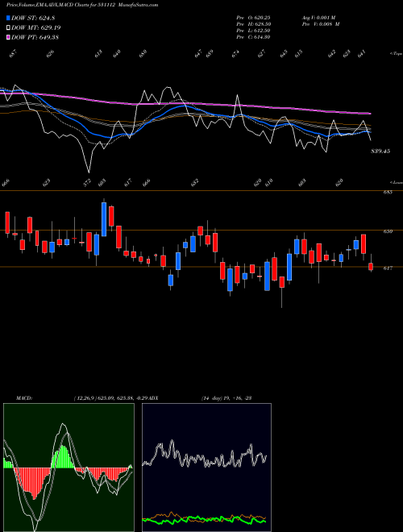The height and width of the screenshot is (532, 403).
Task: Click the 'Pre O: 620.25' open value
Action: (253, 18)
